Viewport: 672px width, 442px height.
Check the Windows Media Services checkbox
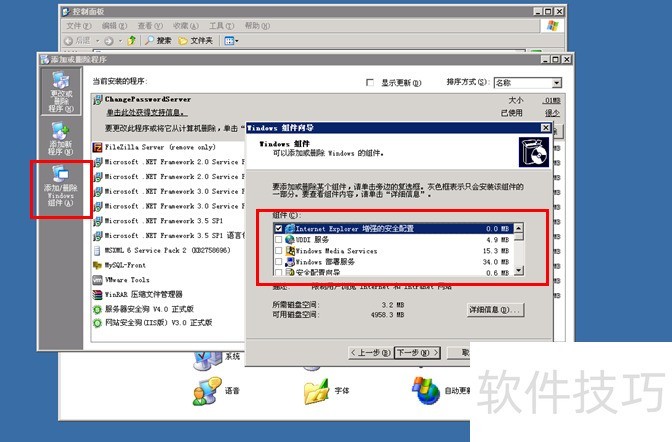pyautogui.click(x=279, y=251)
